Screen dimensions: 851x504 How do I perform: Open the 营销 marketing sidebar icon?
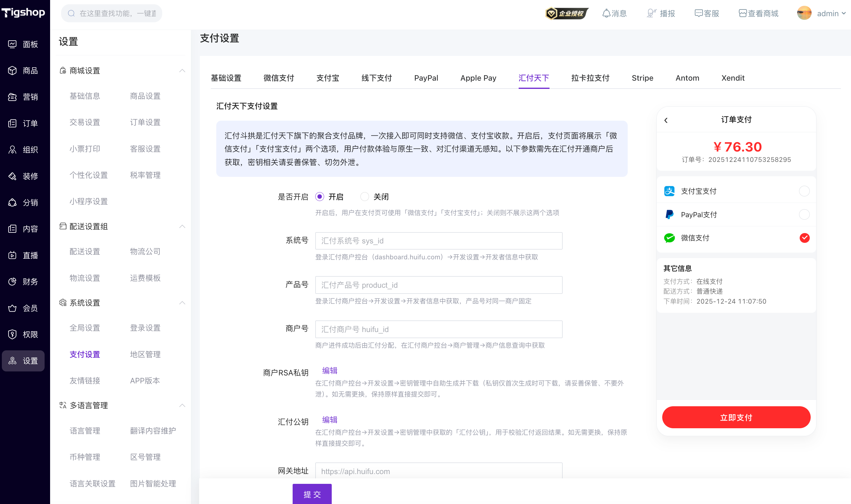tap(12, 97)
